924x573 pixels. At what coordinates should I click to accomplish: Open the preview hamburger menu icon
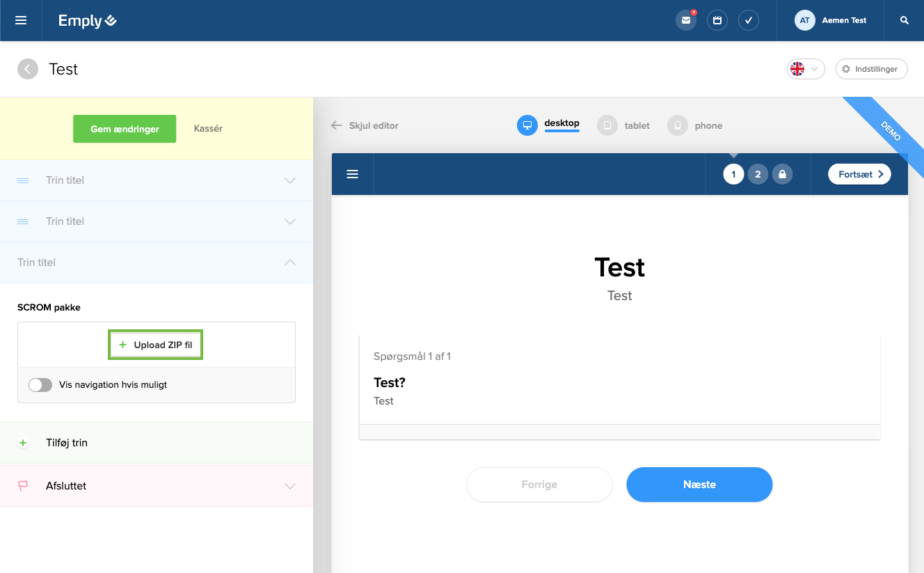tap(352, 174)
